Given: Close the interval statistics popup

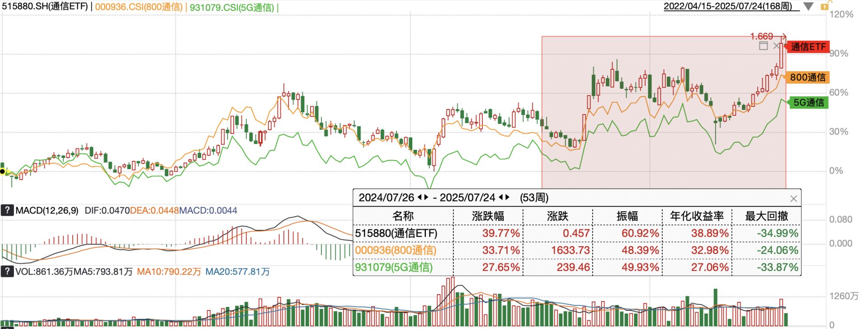Looking at the screenshot, I should point(793,199).
